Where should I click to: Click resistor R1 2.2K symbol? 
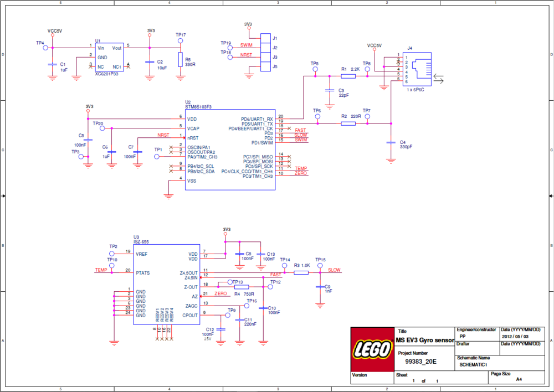[348, 76]
